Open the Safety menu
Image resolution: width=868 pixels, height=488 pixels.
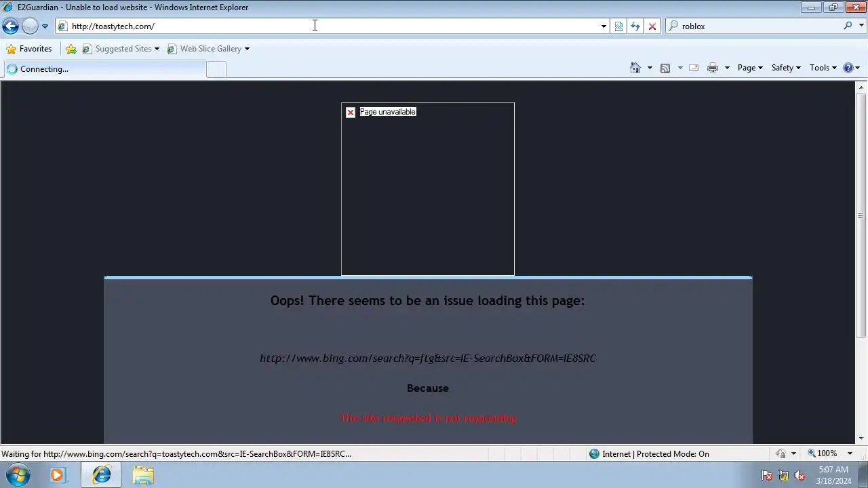coord(786,68)
